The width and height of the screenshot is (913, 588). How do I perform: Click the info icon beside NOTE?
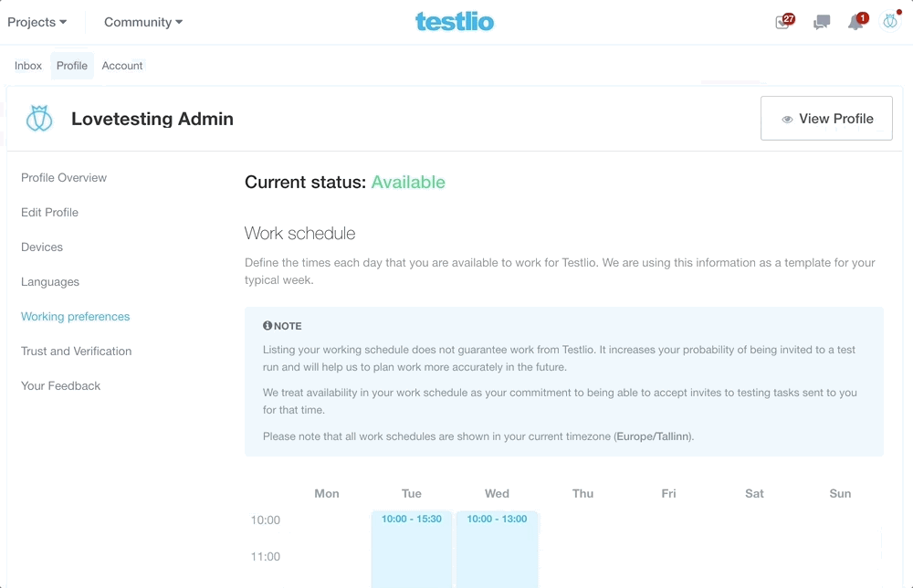point(268,325)
